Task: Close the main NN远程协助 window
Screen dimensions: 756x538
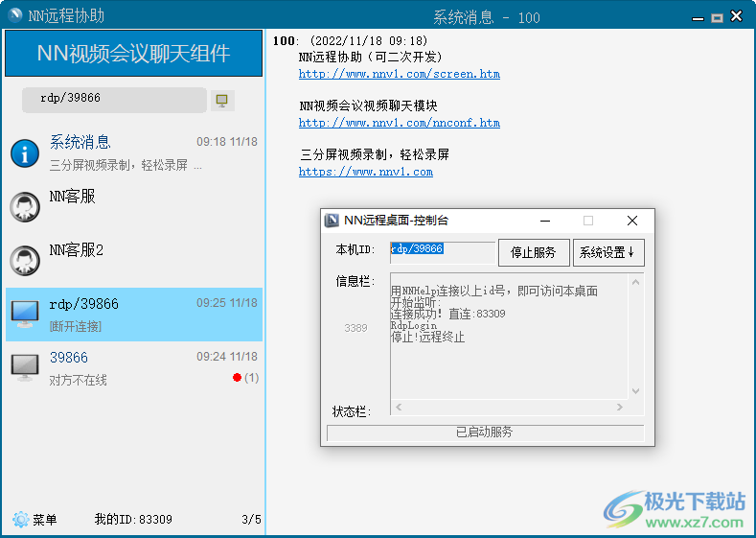Action: (736, 16)
